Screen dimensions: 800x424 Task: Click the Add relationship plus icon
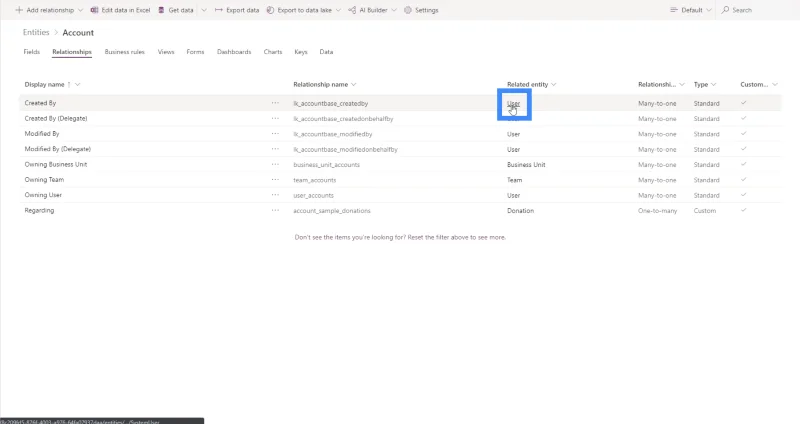19,10
